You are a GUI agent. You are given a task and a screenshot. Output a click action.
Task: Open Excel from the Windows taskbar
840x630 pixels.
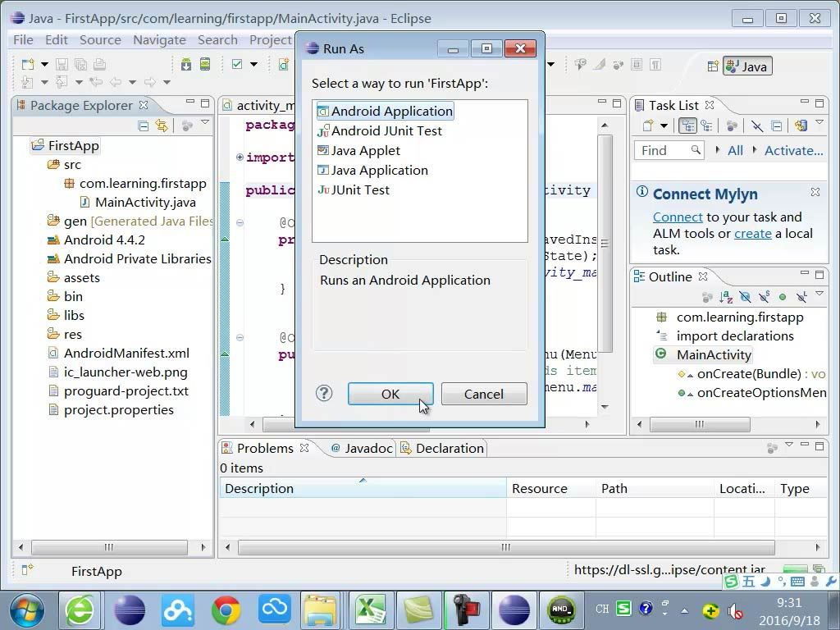(x=371, y=610)
